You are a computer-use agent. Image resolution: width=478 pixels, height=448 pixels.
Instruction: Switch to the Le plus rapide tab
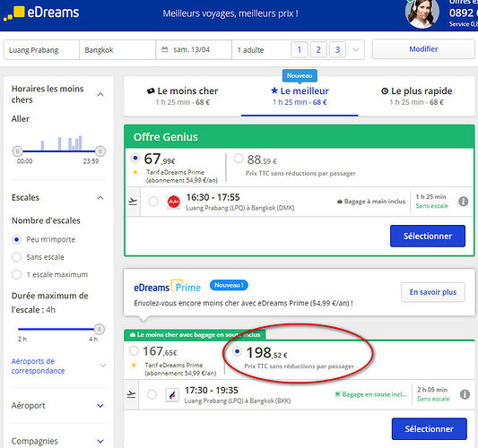click(x=416, y=96)
